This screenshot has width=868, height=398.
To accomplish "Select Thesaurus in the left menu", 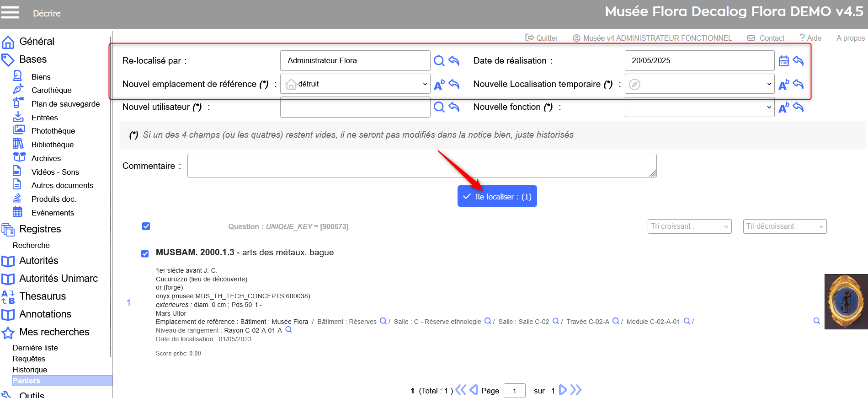I will (x=43, y=296).
